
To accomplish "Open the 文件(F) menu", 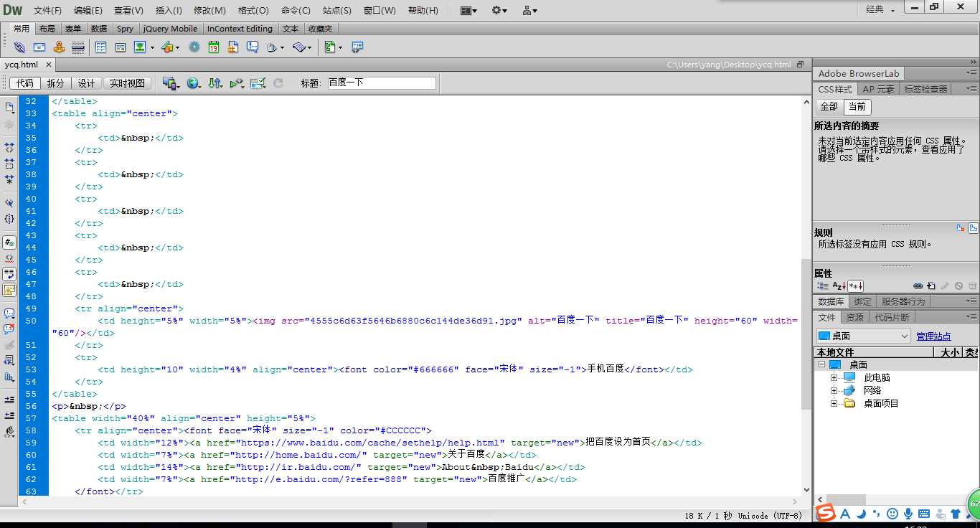I will tap(47, 10).
